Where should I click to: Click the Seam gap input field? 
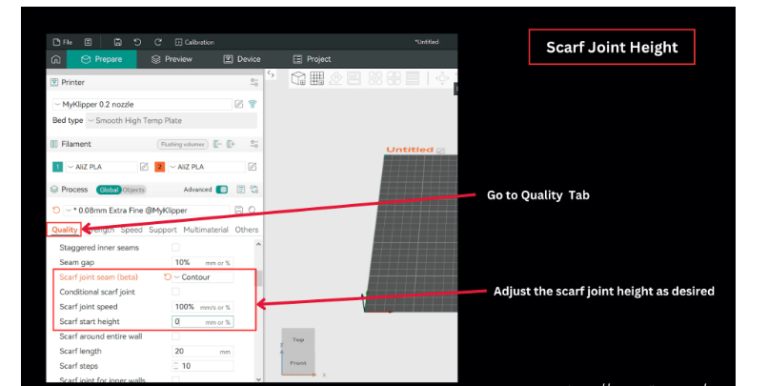point(203,263)
